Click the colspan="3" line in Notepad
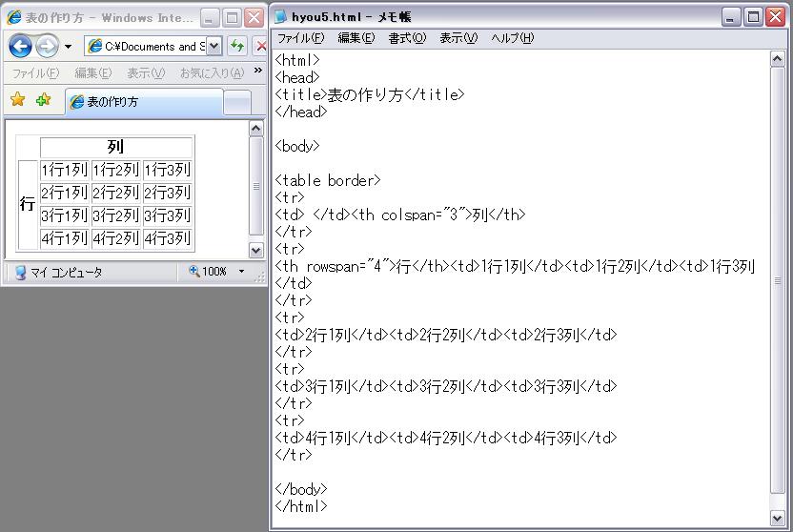The height and width of the screenshot is (532, 793). click(x=400, y=215)
